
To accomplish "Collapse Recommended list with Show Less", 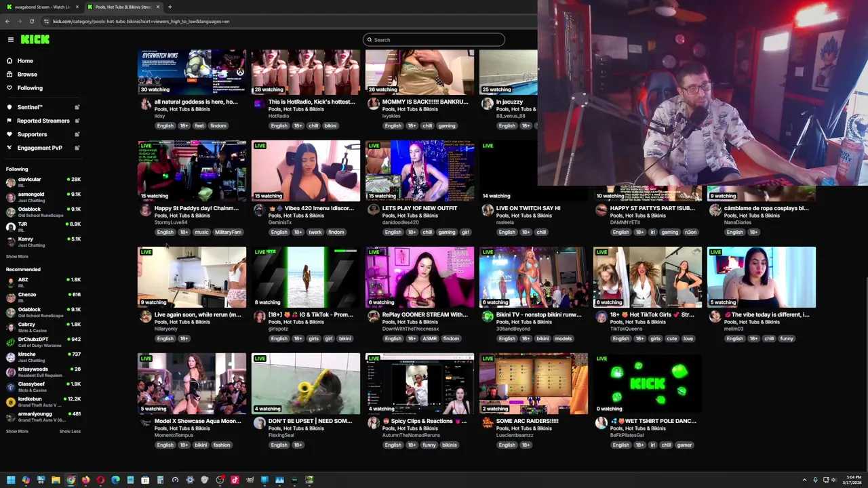I will click(x=70, y=431).
